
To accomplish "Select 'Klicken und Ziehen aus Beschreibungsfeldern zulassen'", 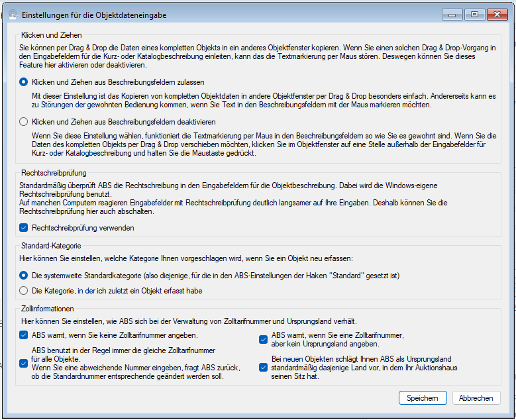I will click(25, 82).
